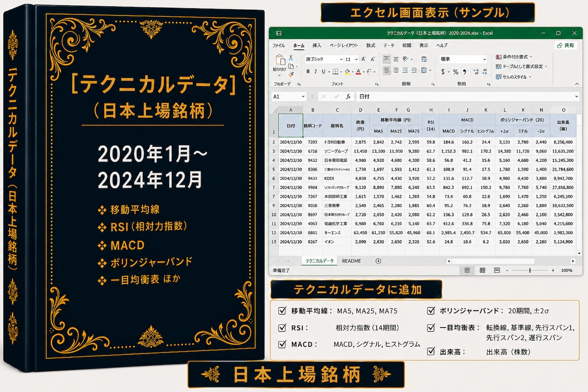This screenshot has height=392, width=588.
Task: Click Merge and Center icon
Action: click(424, 70)
